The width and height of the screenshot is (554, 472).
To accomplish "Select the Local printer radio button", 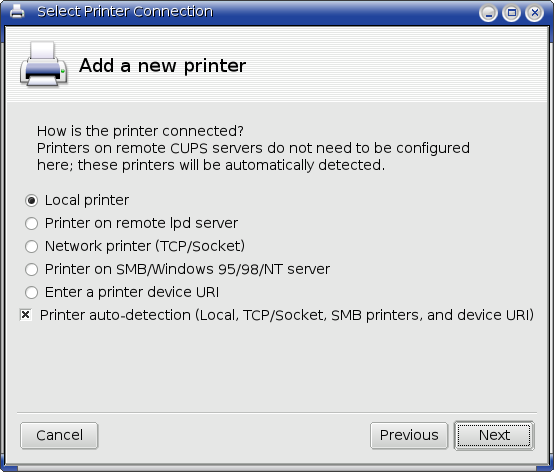I will [x=31, y=201].
